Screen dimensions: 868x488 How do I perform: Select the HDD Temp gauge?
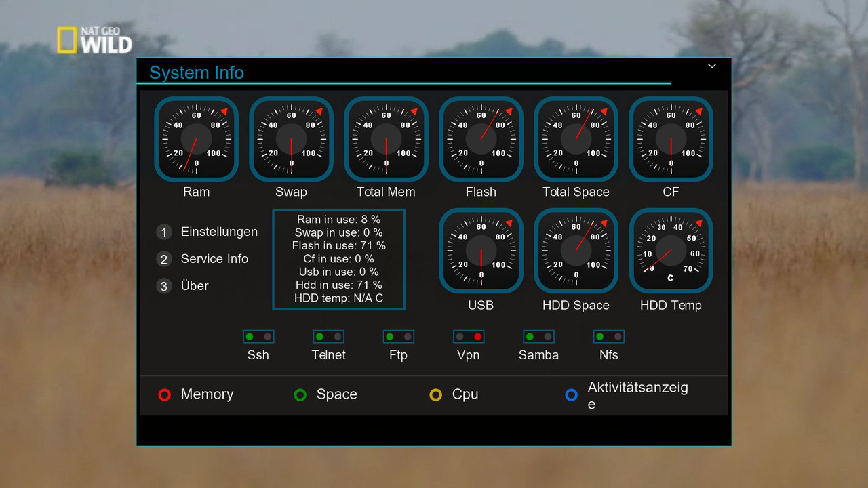pos(671,251)
